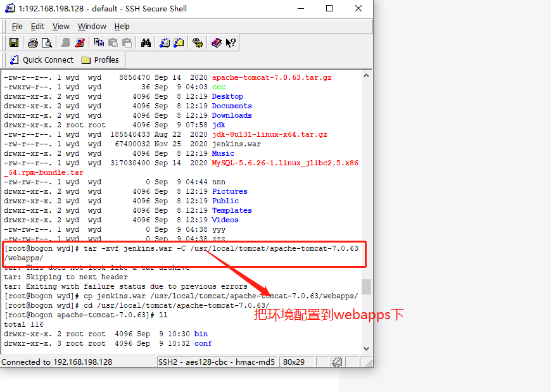Click 'Connected to 192.168.198.128' status text

tap(56, 362)
